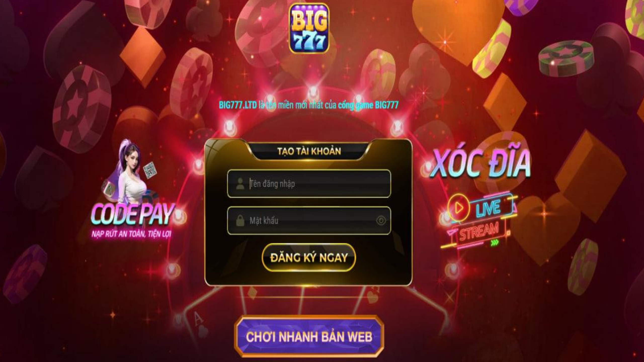Focus the Tên đăng nhập username field
This screenshot has height=362, width=644.
coord(309,184)
